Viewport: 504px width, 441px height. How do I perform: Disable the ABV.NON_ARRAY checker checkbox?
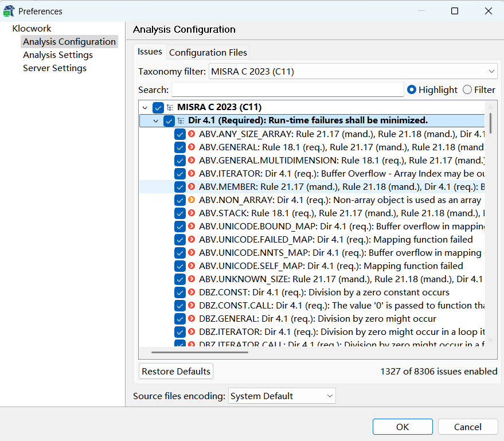pyautogui.click(x=180, y=200)
